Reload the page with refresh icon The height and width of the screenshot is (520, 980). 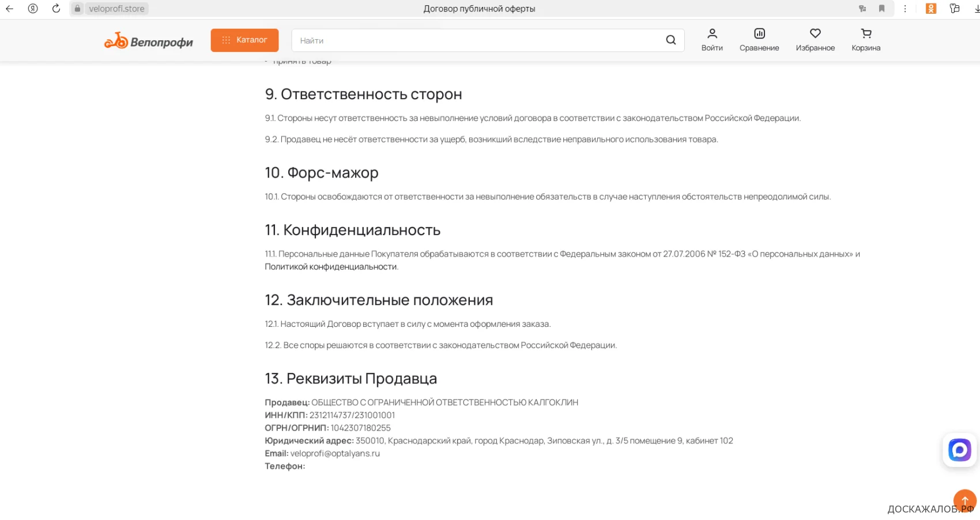(x=56, y=9)
